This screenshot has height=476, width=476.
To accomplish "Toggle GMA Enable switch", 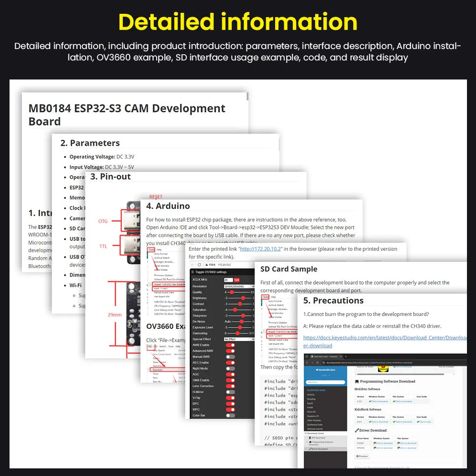I will pos(230,380).
